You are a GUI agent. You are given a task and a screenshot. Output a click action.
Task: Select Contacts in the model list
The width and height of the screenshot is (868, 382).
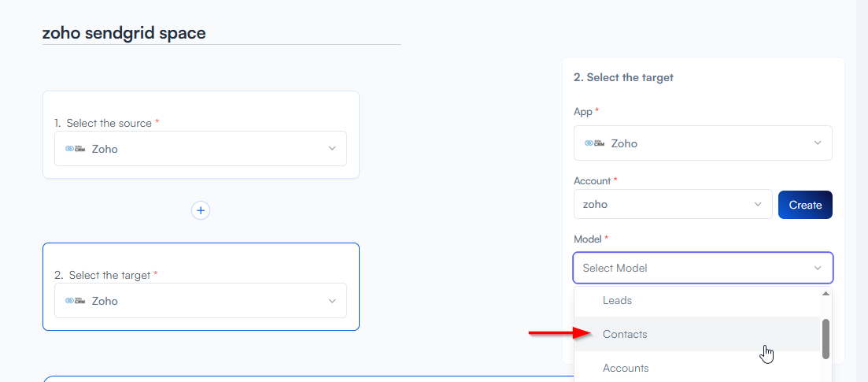pyautogui.click(x=625, y=334)
